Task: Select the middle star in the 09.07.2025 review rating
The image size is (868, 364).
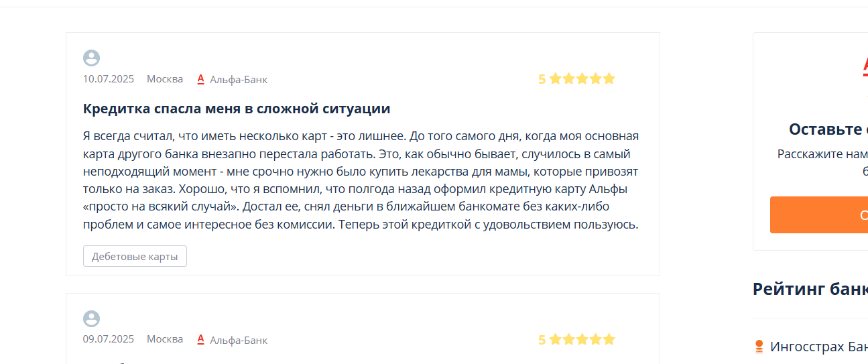Action: (582, 339)
